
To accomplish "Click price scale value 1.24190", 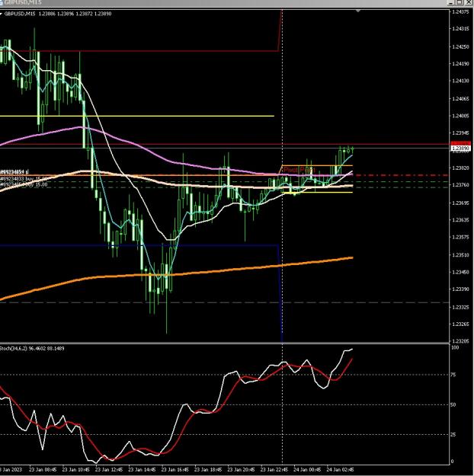I will (460, 64).
